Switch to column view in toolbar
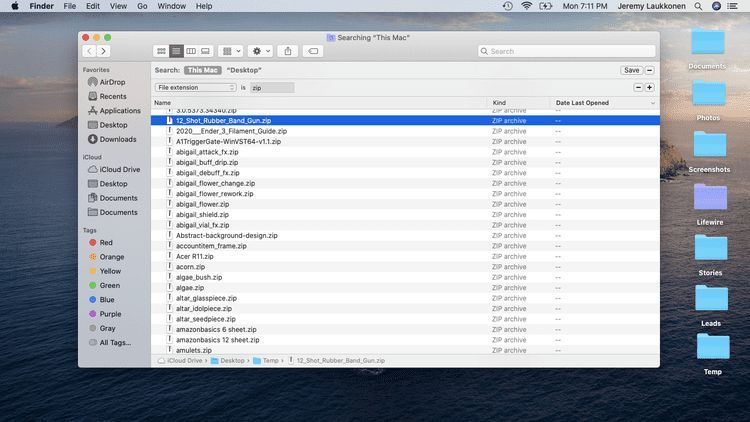 [x=191, y=51]
